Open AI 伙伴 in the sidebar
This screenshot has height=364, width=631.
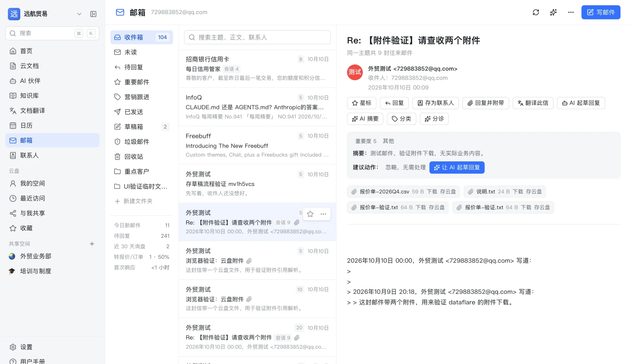click(x=52, y=81)
